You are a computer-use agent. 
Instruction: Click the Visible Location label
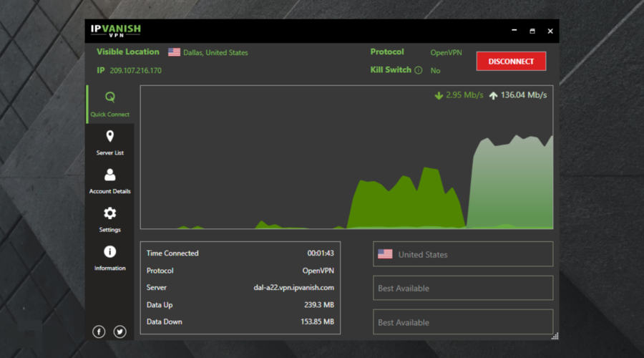[x=128, y=52]
